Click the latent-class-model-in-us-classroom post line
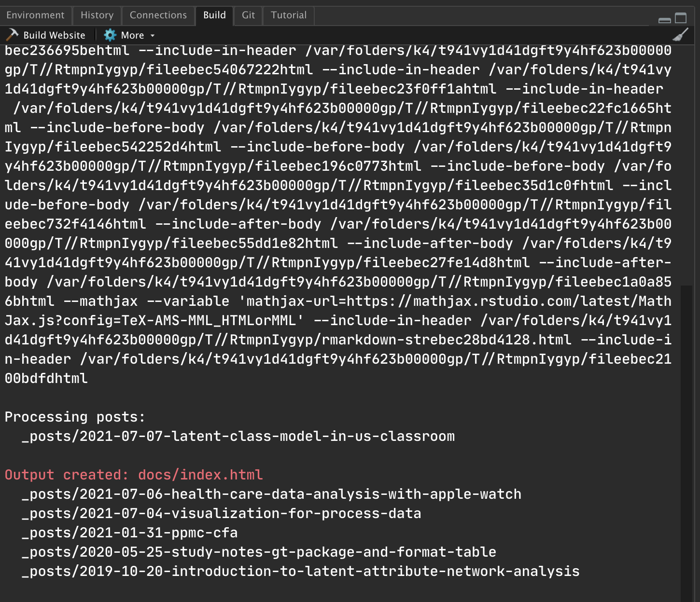The width and height of the screenshot is (700, 602). 238,436
